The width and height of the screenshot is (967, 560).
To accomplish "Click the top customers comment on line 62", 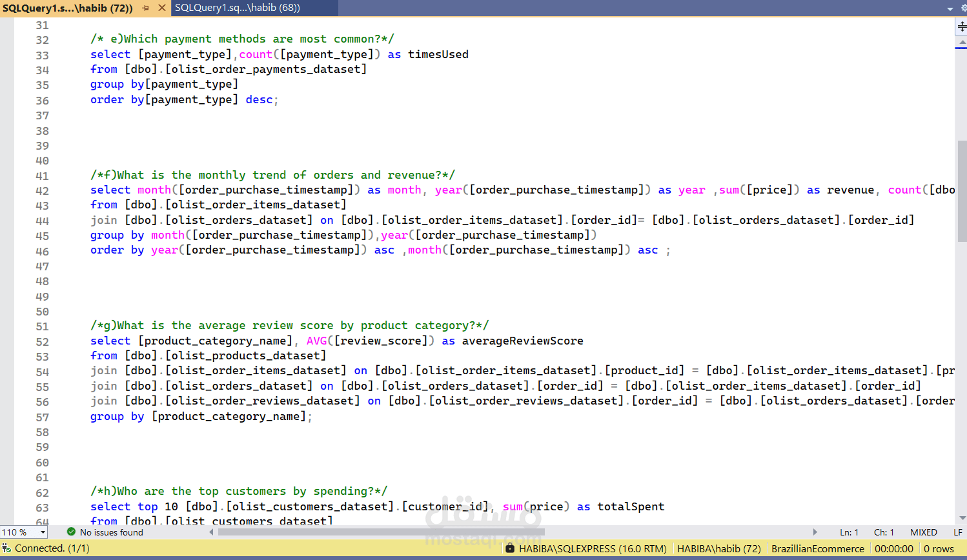I will (239, 492).
